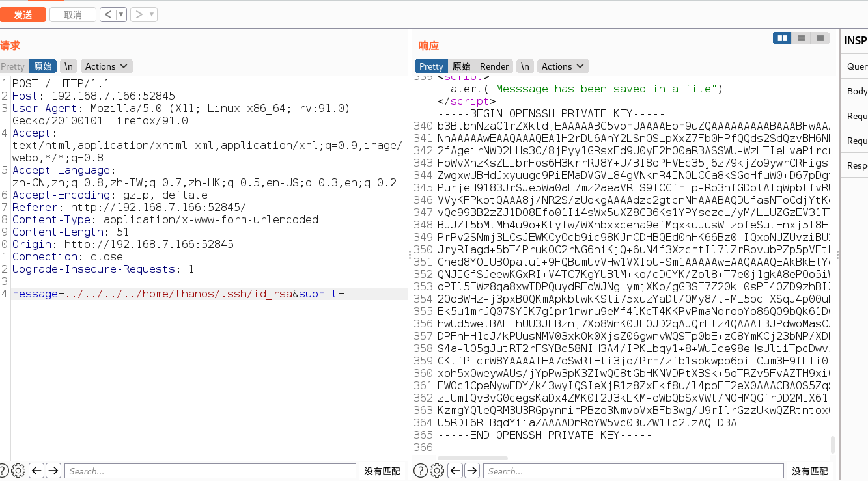Image resolution: width=868 pixels, height=481 pixels.
Task: Click the 请求 panel title
Action: pyautogui.click(x=10, y=46)
